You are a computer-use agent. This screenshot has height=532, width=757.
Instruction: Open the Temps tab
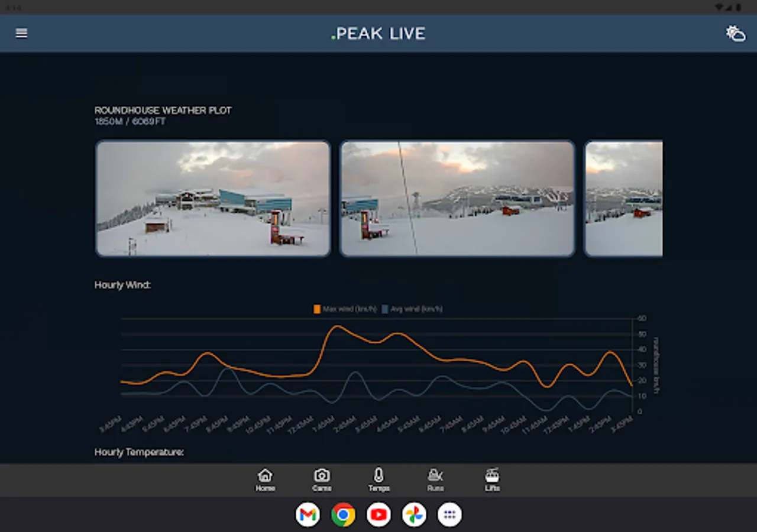[x=378, y=480]
